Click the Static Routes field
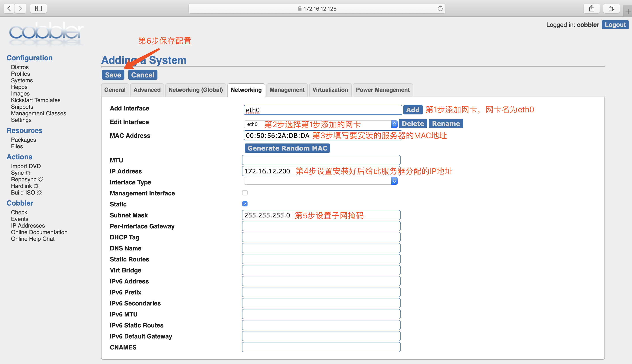 click(321, 259)
